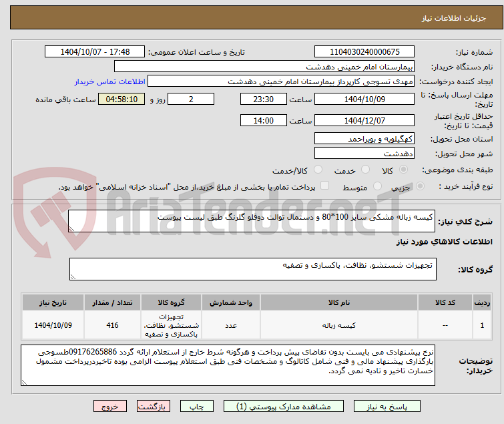Click the remaining days field showing 2
The image size is (504, 424).
pos(191,99)
